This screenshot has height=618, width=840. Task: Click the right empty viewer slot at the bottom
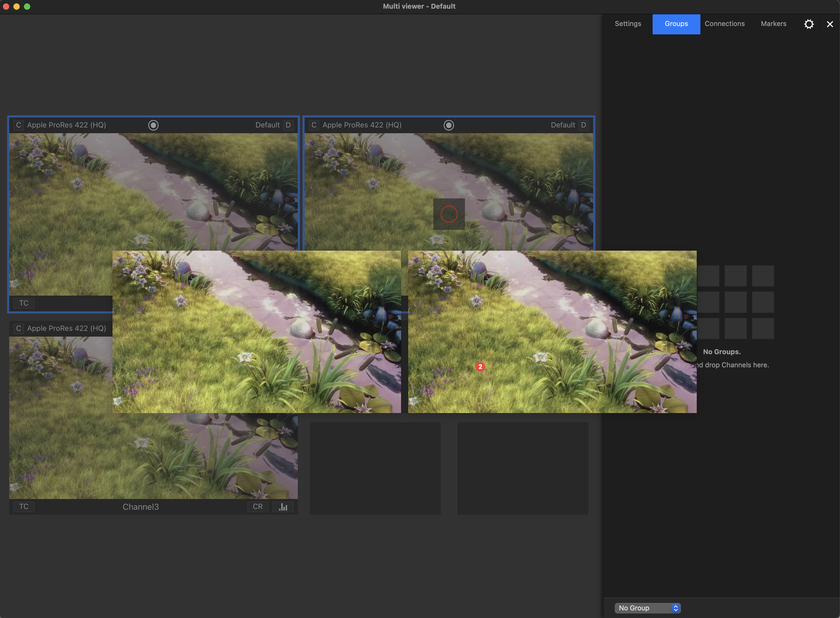pos(523,468)
